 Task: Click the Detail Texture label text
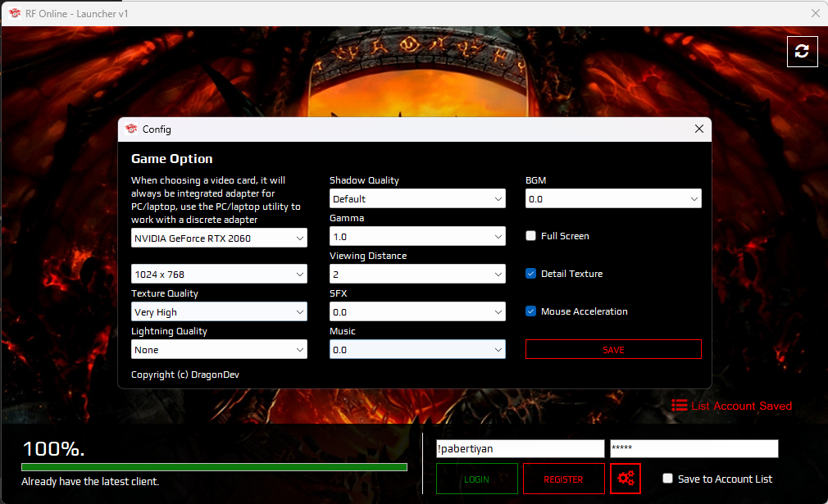pos(572,274)
